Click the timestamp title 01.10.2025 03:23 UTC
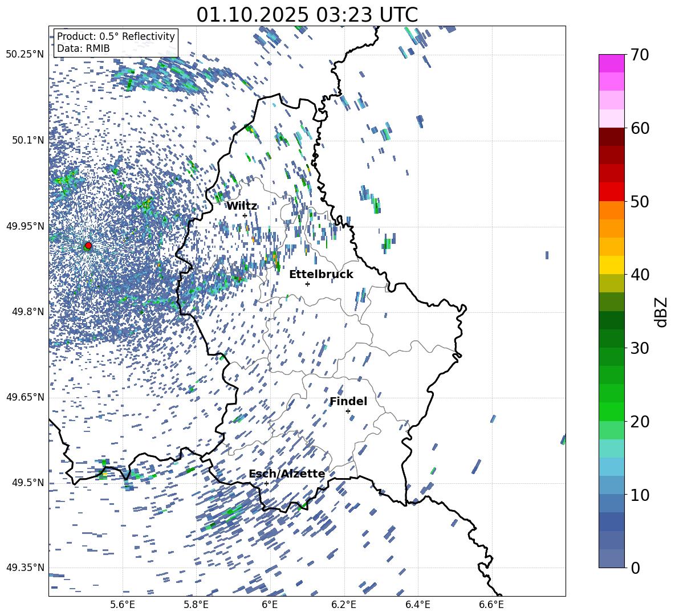 [x=307, y=15]
